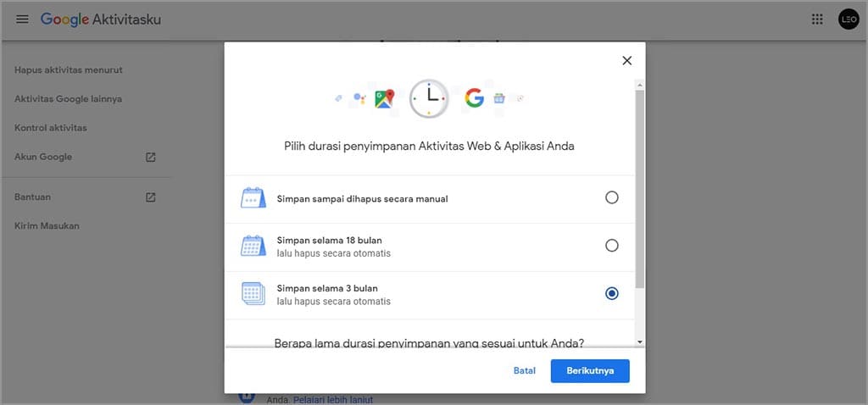Viewport: 868px width, 405px height.
Task: Select the 'Simpan selama 18 bulan' radio button
Action: 612,246
